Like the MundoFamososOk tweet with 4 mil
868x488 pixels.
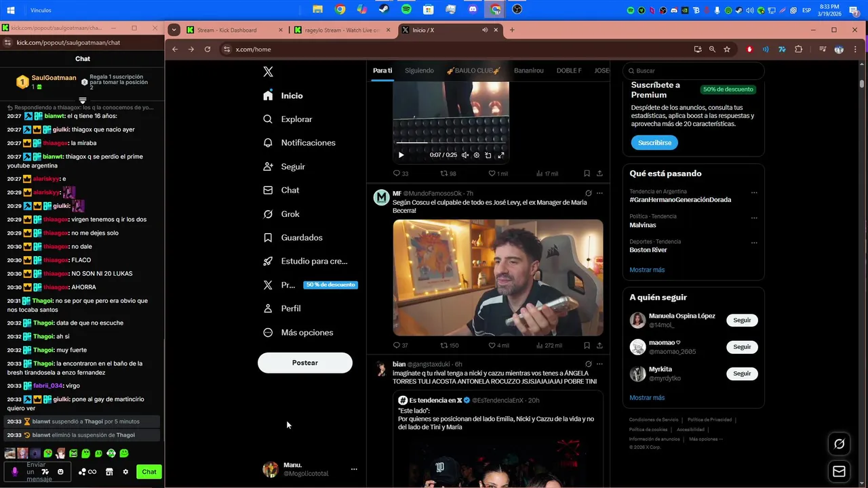click(x=498, y=346)
